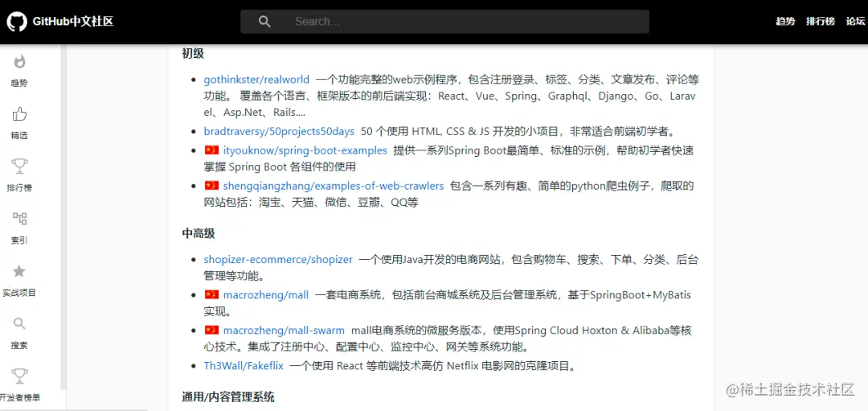Open 论坛 in the top navigation
This screenshot has height=411, width=868.
[855, 22]
